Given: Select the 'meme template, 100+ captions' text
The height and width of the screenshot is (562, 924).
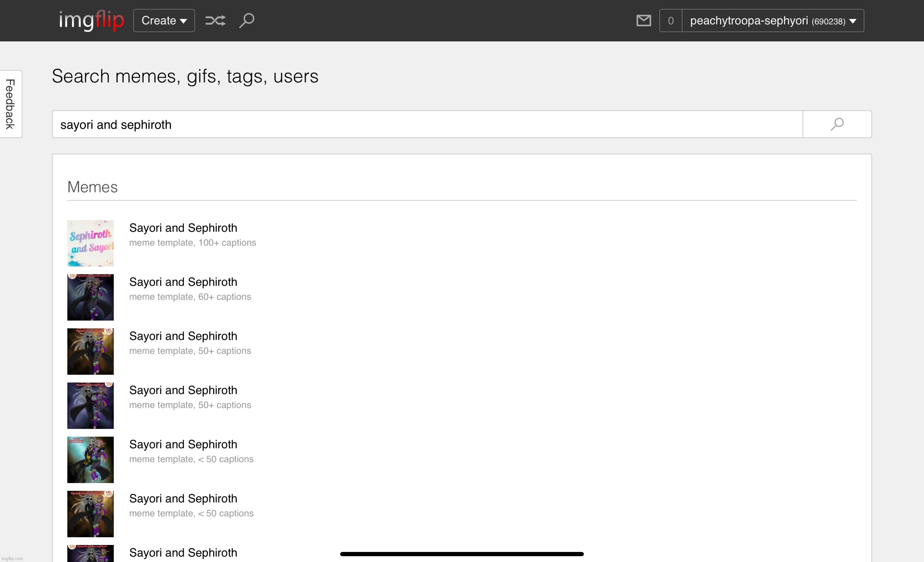Looking at the screenshot, I should click(x=193, y=243).
